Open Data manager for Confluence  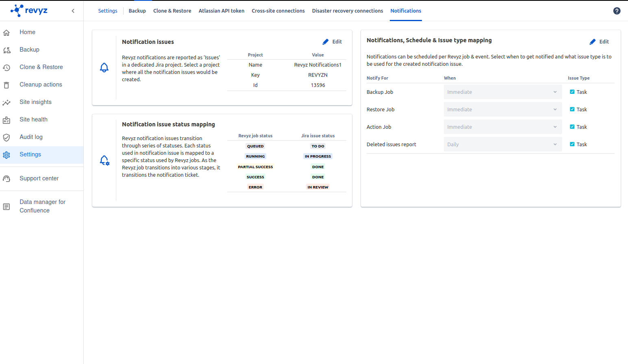point(42,206)
